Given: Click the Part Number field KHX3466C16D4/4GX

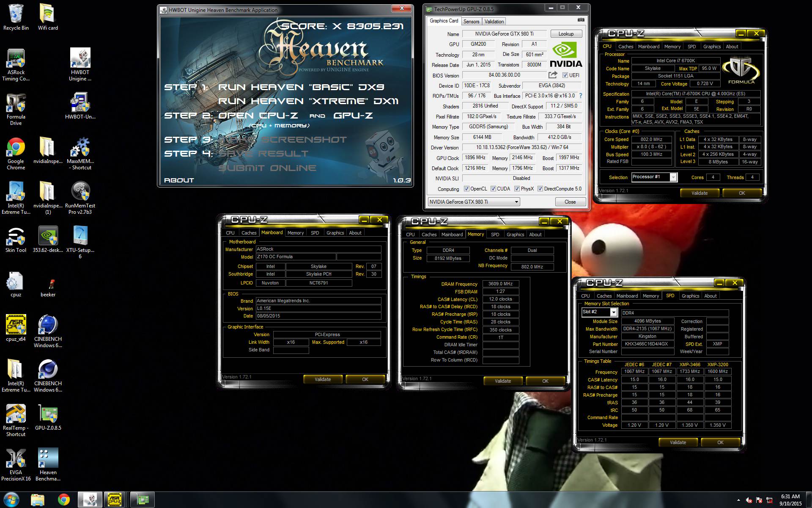Looking at the screenshot, I should (x=647, y=344).
